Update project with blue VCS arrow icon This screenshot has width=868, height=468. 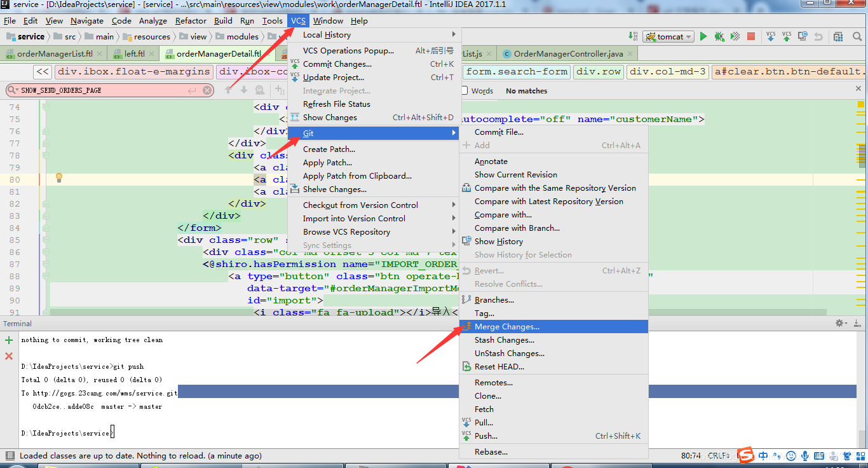[x=771, y=37]
